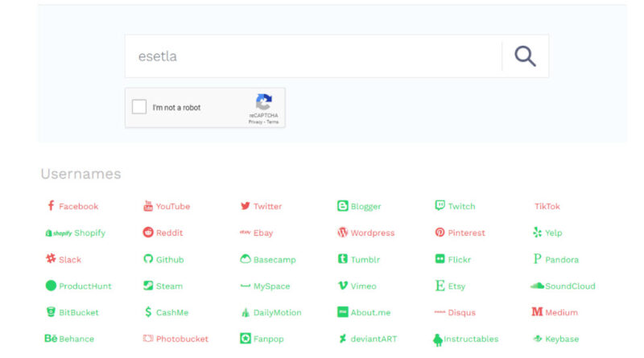The height and width of the screenshot is (358, 644).
Task: Open the Instructables text link
Action: pos(471,339)
